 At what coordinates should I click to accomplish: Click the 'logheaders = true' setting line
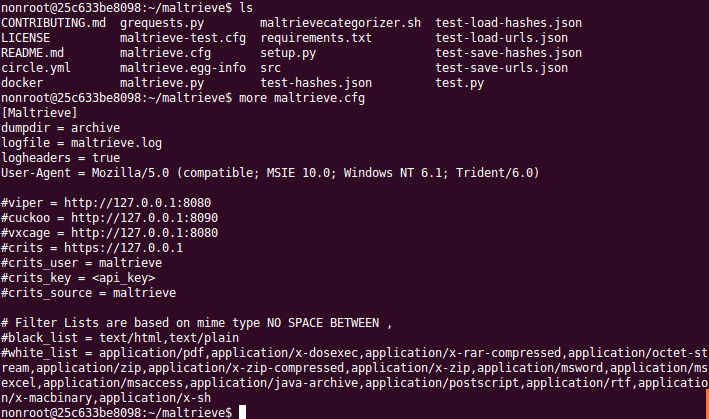pyautogui.click(x=61, y=158)
